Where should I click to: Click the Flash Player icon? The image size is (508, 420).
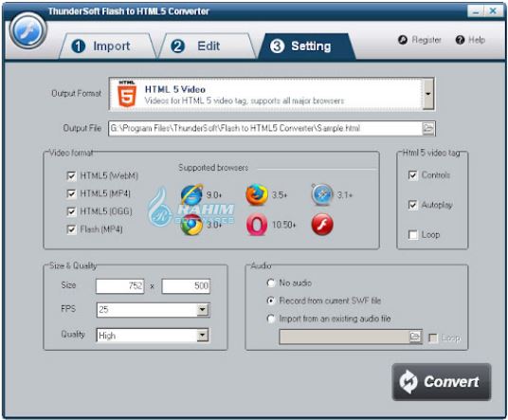tap(322, 225)
